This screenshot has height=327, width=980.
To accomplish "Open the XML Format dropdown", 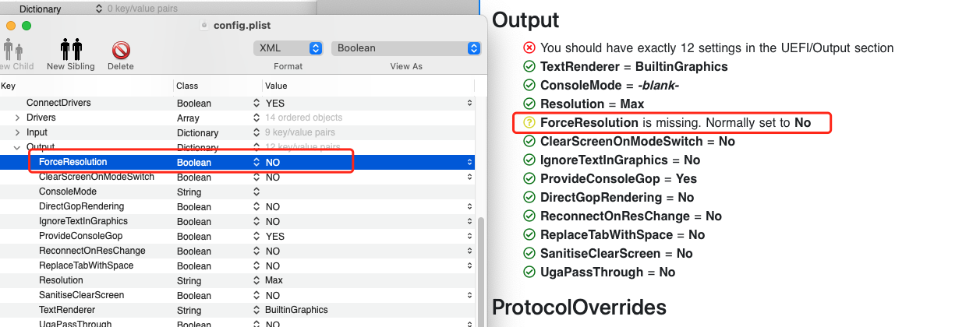I will pyautogui.click(x=288, y=48).
